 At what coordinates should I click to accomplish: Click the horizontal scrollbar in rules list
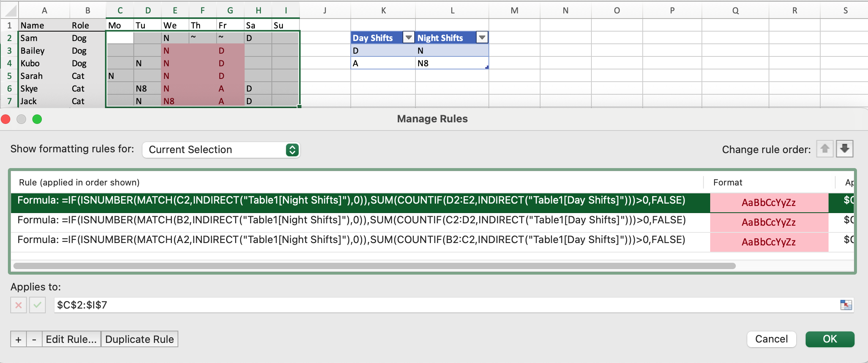pyautogui.click(x=374, y=266)
